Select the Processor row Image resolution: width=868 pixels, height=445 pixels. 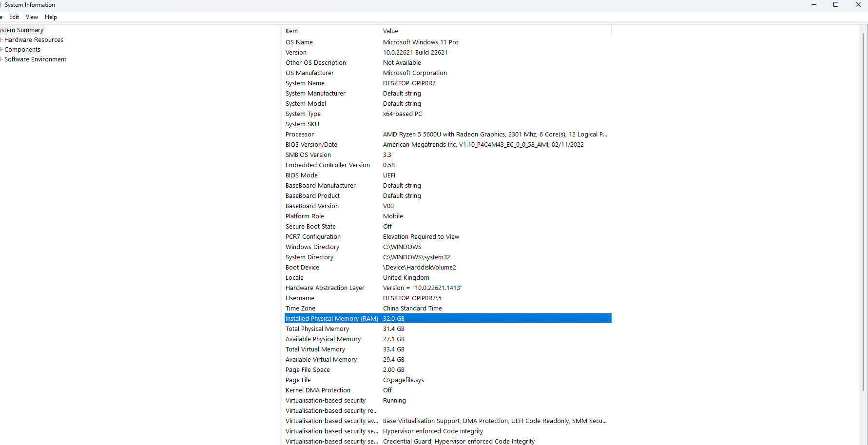click(x=447, y=135)
